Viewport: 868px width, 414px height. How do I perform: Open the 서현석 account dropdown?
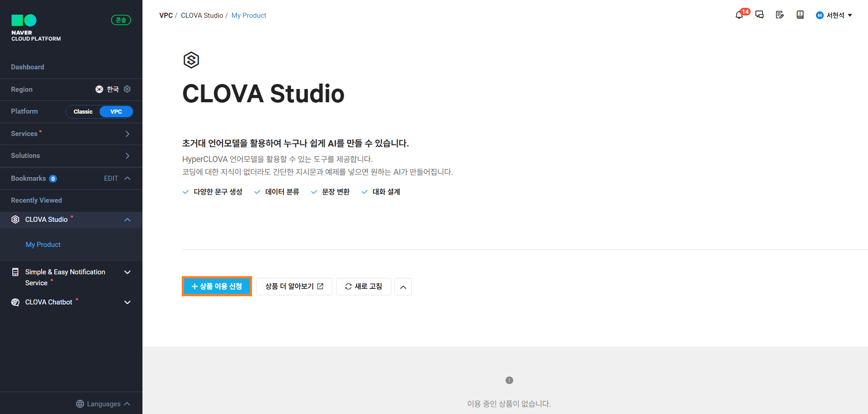tap(839, 16)
